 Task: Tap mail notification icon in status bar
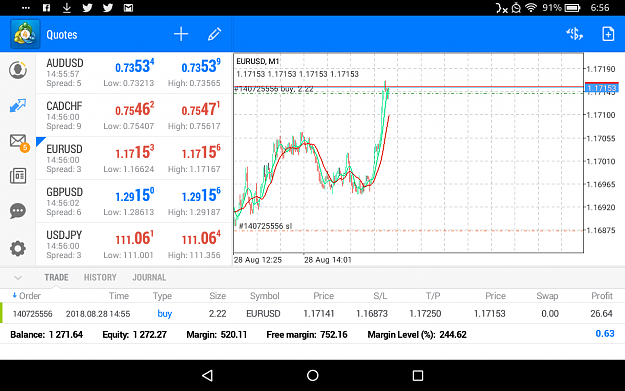[x=128, y=8]
